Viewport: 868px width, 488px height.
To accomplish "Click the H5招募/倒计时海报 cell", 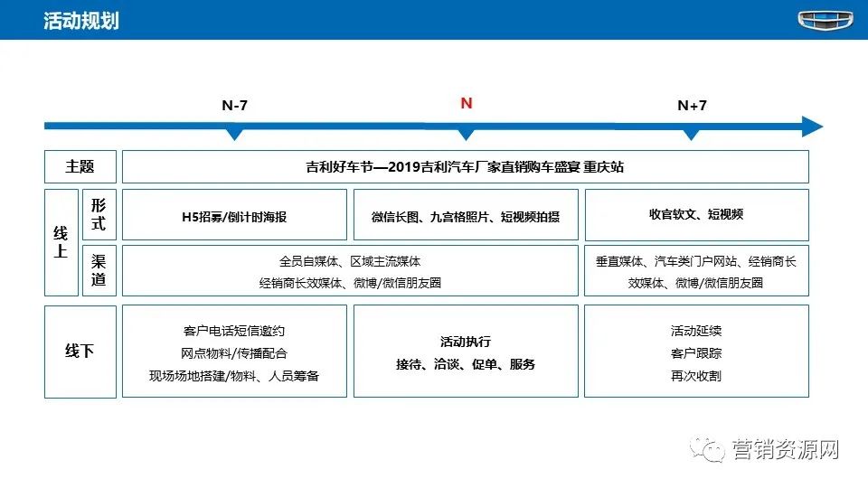I will click(x=235, y=215).
